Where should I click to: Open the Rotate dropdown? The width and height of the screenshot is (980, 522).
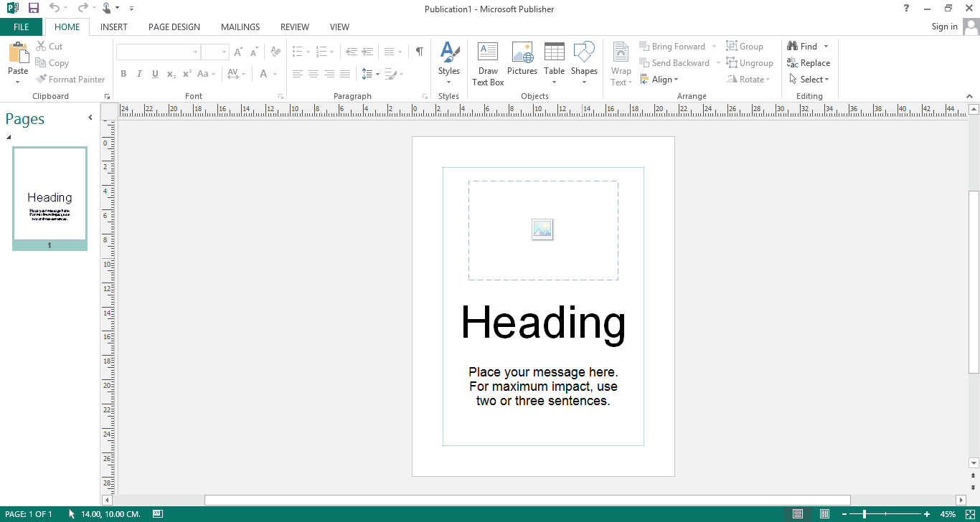pos(749,79)
